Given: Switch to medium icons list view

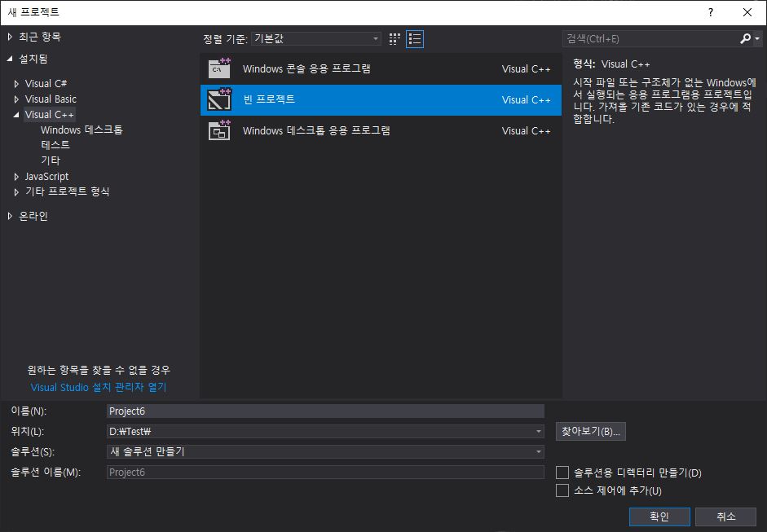Looking at the screenshot, I should [415, 39].
